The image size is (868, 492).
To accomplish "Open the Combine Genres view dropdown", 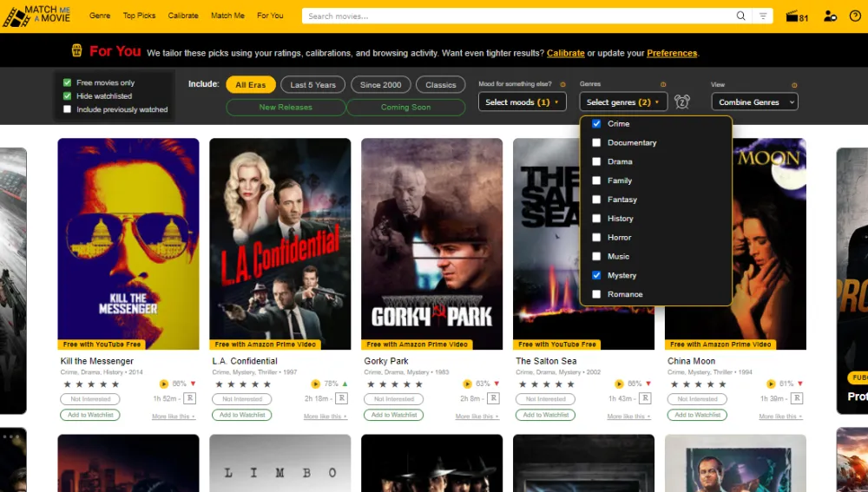I will point(754,102).
